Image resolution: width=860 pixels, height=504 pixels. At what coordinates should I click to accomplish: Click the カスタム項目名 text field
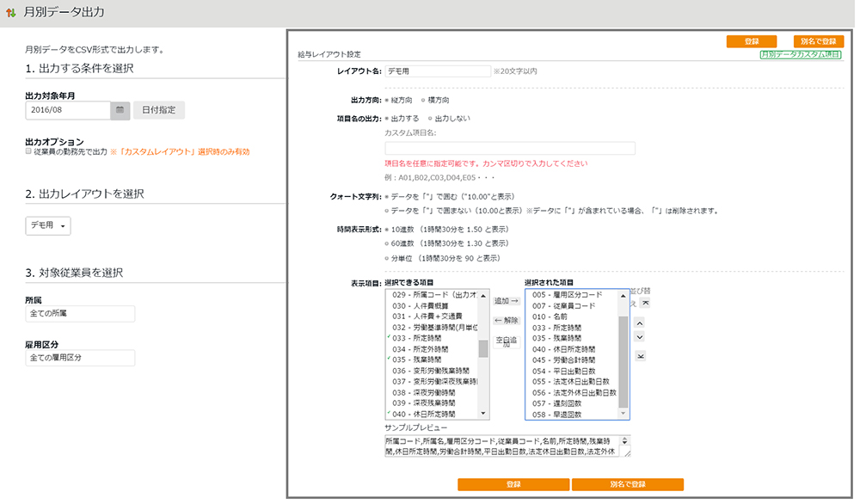coord(510,148)
